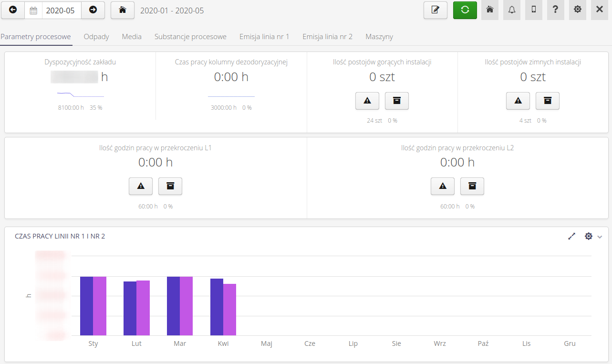
Task: Go to the previous month with the back arrow
Action: (12, 10)
